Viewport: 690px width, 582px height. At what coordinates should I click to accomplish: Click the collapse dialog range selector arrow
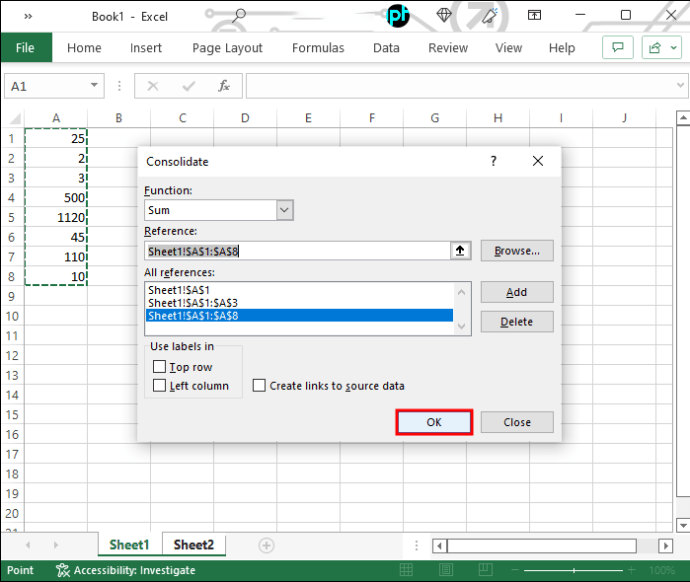click(x=460, y=251)
